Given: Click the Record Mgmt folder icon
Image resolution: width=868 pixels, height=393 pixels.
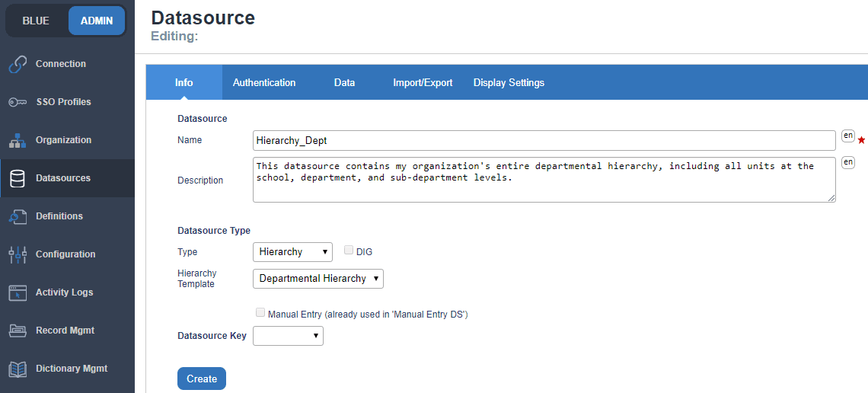Looking at the screenshot, I should (18, 331).
